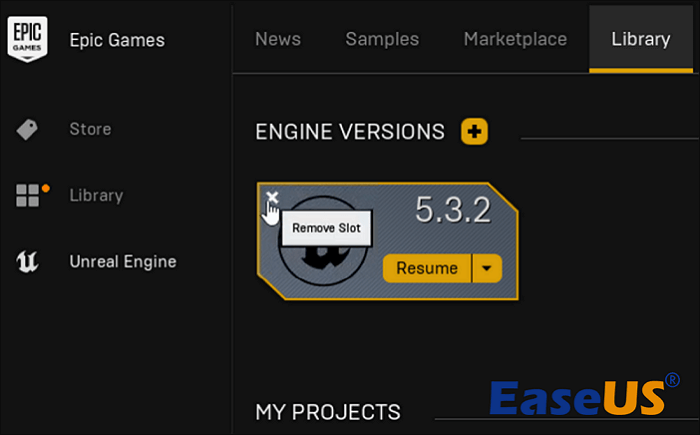Add an engine version with plus icon

click(474, 131)
